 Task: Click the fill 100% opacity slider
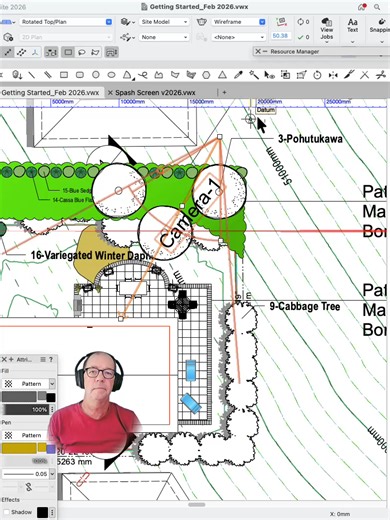point(25,409)
